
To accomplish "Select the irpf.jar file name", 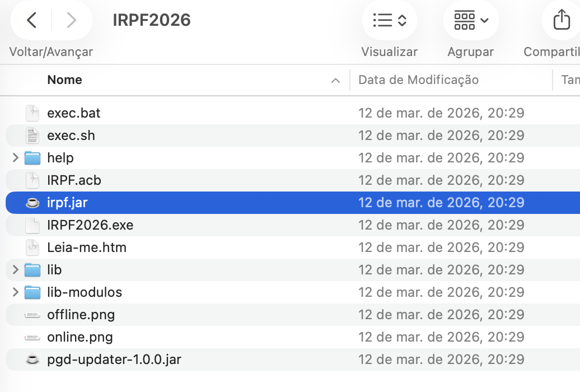I will pos(67,203).
